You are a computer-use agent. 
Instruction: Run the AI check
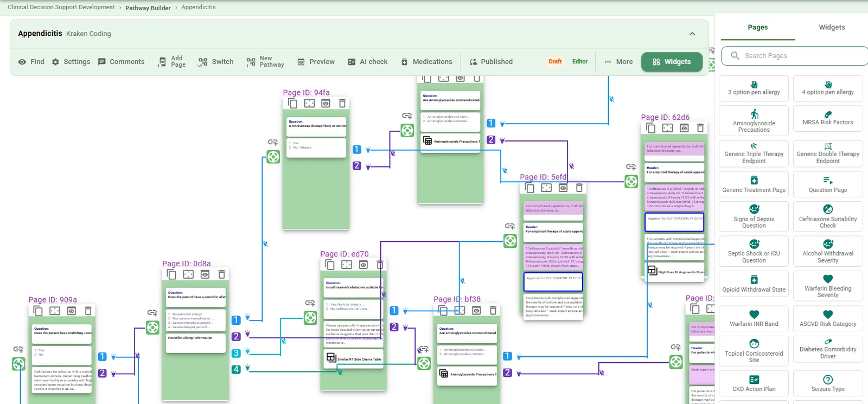[x=368, y=62]
